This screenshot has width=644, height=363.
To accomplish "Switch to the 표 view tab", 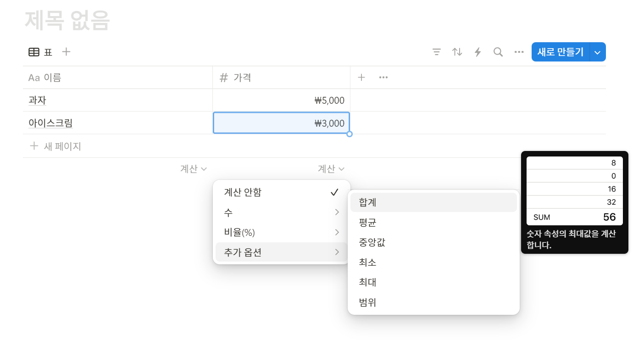I will pyautogui.click(x=40, y=52).
